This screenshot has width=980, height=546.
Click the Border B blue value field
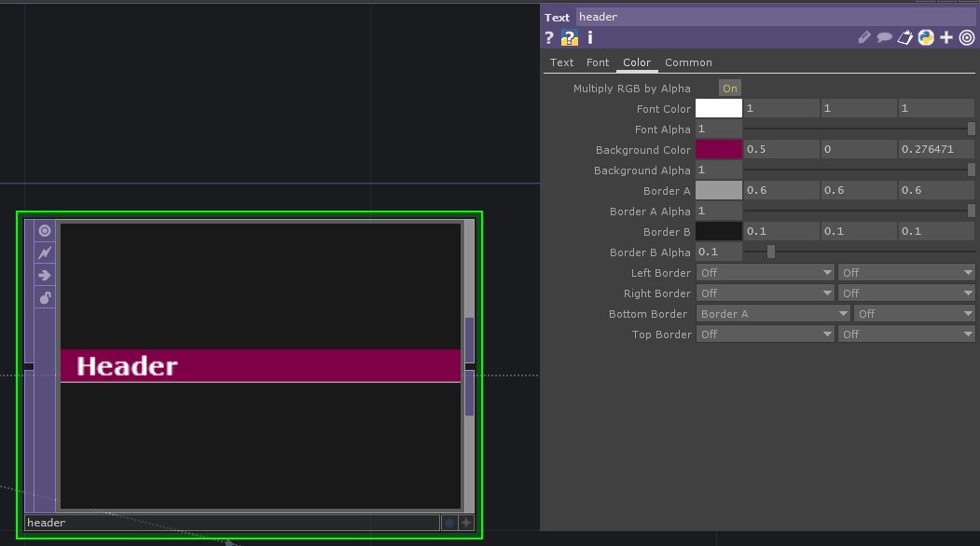[x=935, y=231]
